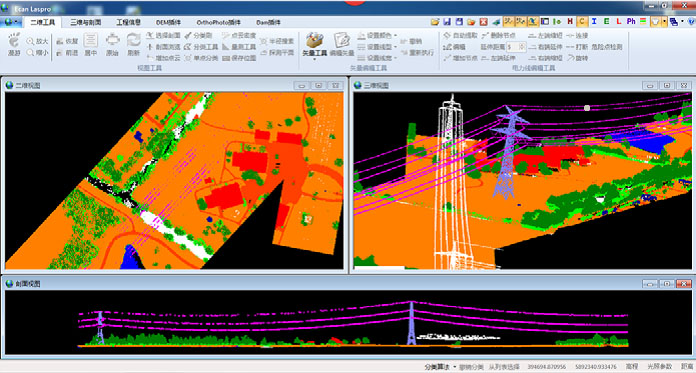Click the 危险点检测 danger point detection button
Image resolution: width=696 pixels, height=373 pixels.
click(606, 47)
